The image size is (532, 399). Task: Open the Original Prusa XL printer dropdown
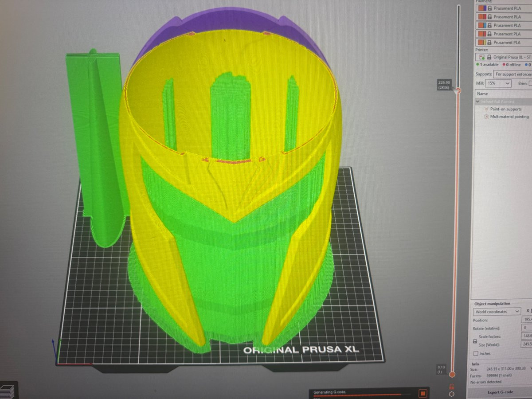tap(504, 57)
